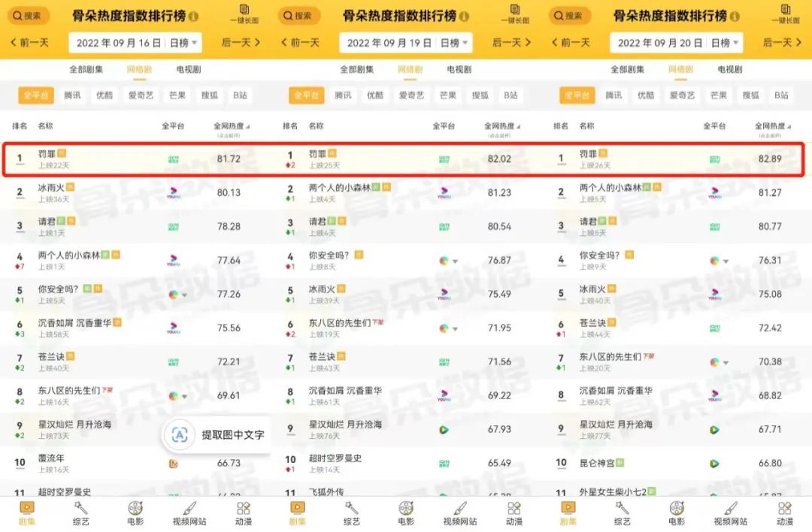This screenshot has height=532, width=812.
Task: Expand platform arrow for 你安全吗? on Sept 20
Action: tap(726, 261)
